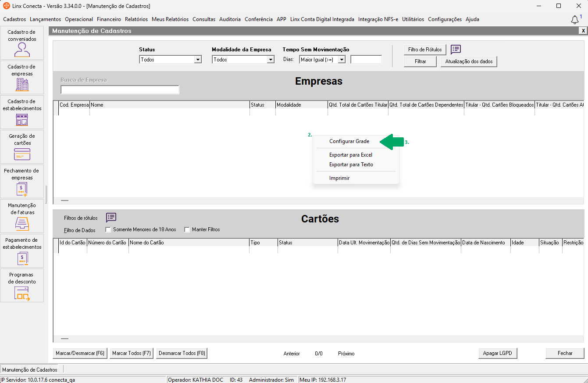Click label filter icon next to Filtro de Rótulos
The image size is (588, 383).
point(456,50)
